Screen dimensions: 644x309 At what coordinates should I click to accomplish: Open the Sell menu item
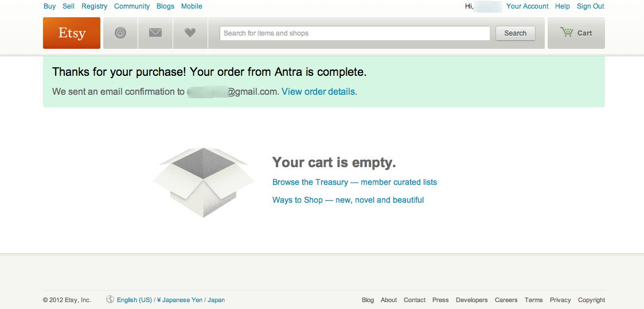pos(69,6)
